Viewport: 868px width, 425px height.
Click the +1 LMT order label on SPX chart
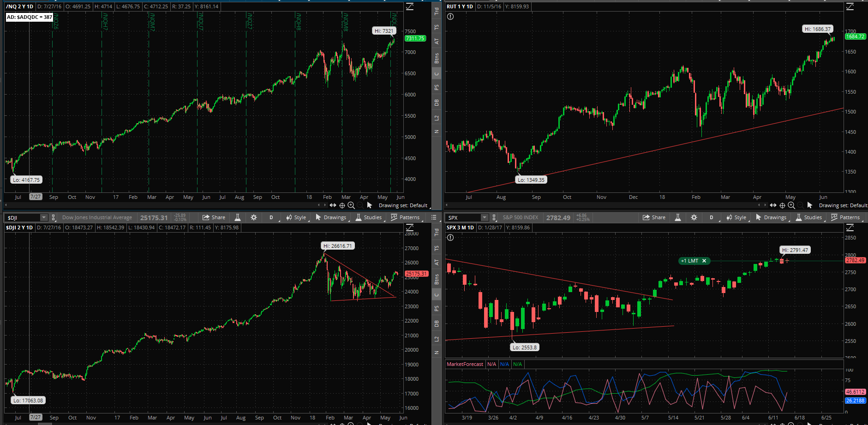[x=690, y=261]
